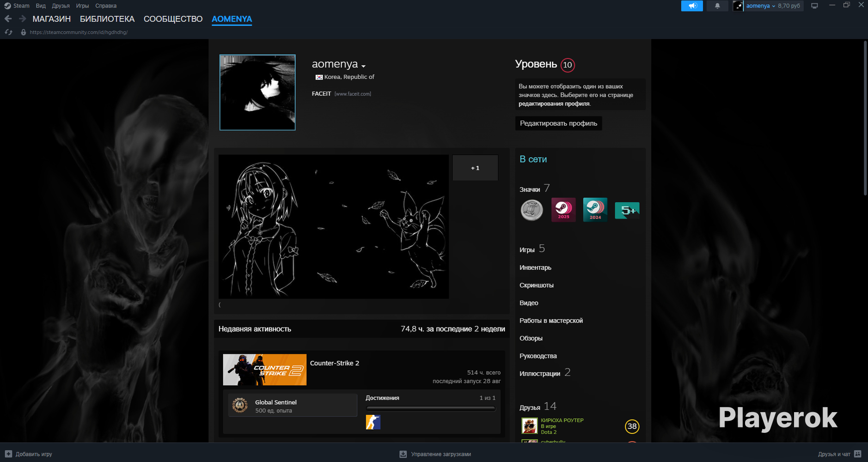Open the Друзья menu in menu bar

click(61, 6)
